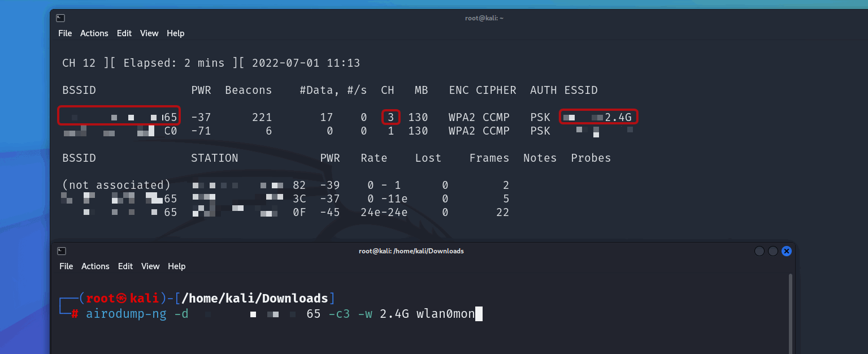Image resolution: width=868 pixels, height=354 pixels.
Task: Click the root@kali: /home/kali/Downloads title text
Action: [411, 251]
